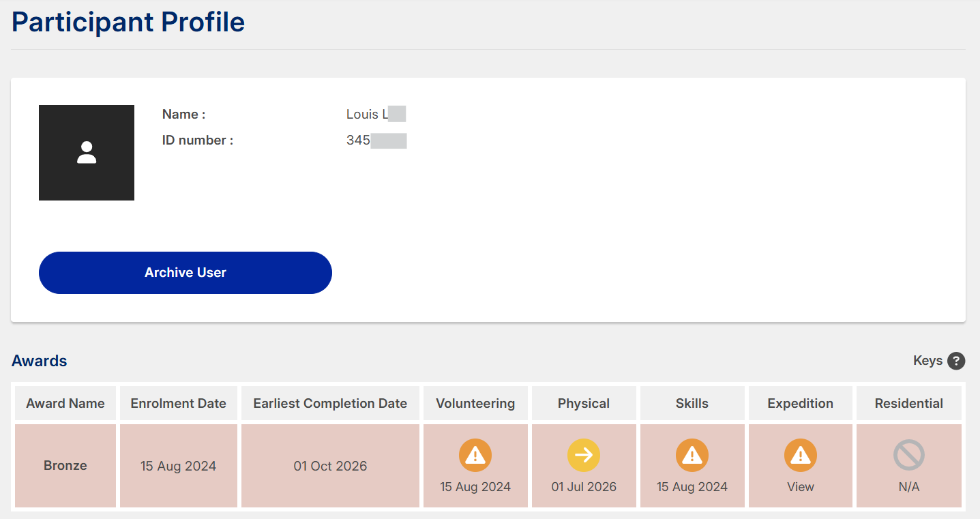Click the Residential not-applicable icon
980x519 pixels.
coord(909,455)
